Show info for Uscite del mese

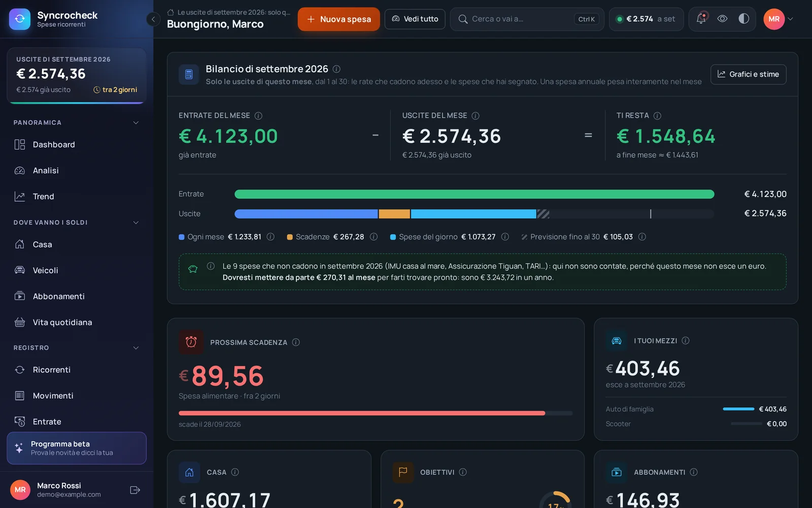click(x=476, y=116)
